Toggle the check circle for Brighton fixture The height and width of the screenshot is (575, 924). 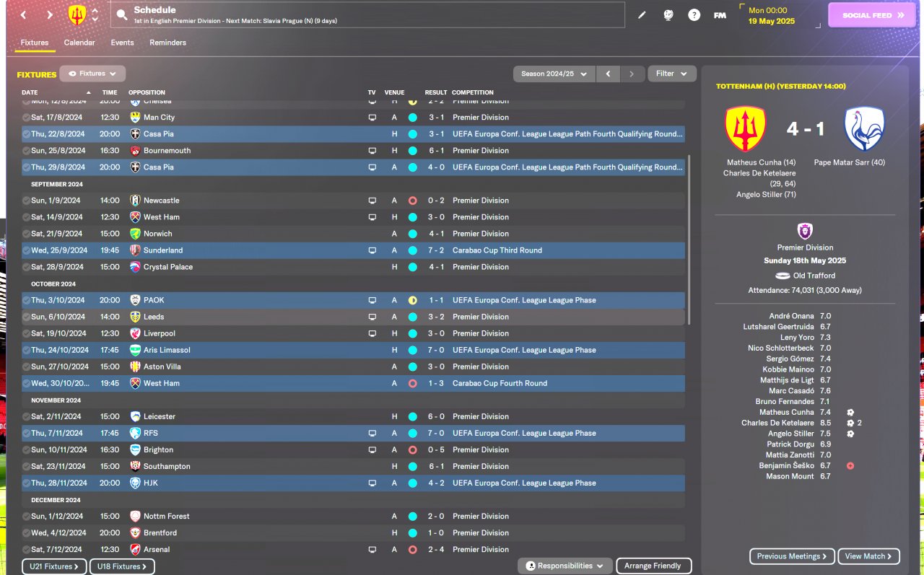[x=26, y=449]
